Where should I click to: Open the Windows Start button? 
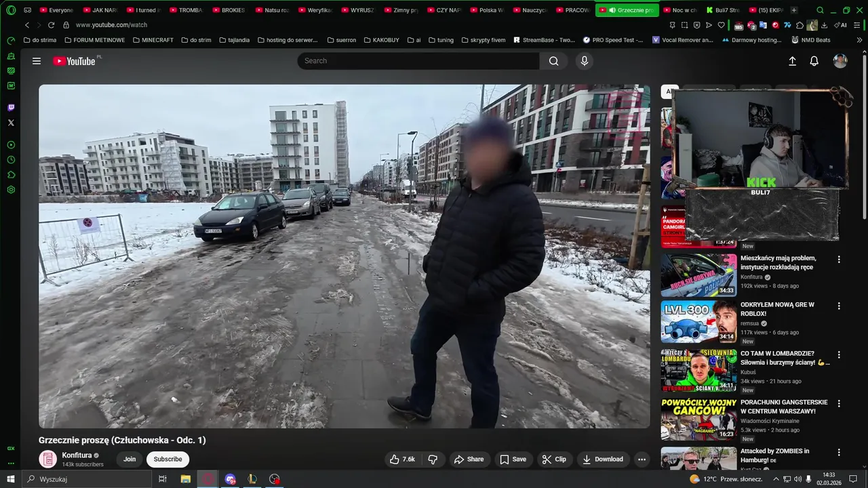(11, 479)
